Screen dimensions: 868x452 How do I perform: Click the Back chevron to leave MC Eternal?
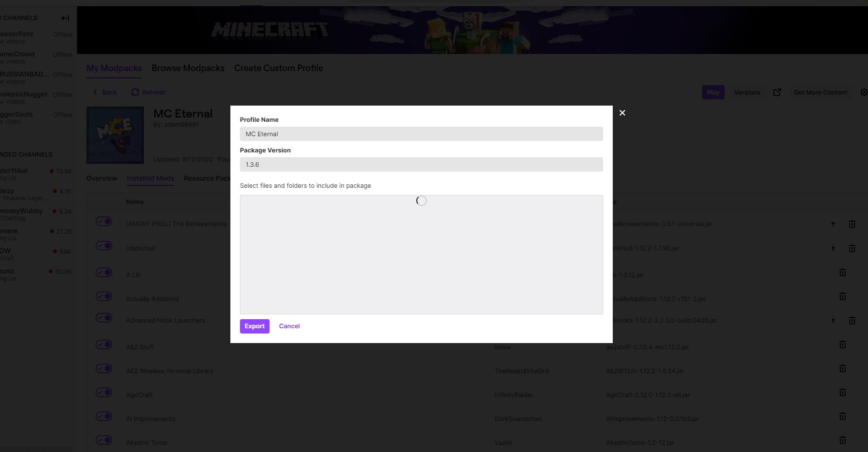[96, 92]
